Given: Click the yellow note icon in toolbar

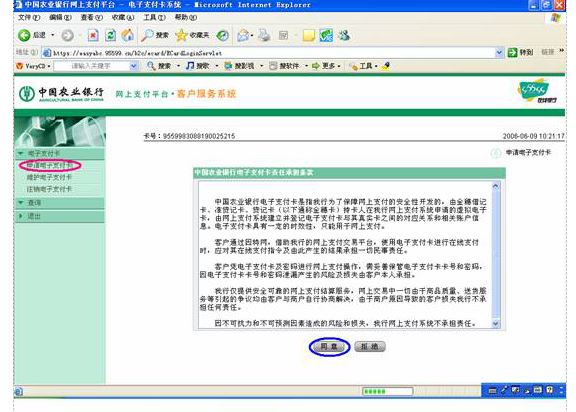Looking at the screenshot, I should point(309,36).
